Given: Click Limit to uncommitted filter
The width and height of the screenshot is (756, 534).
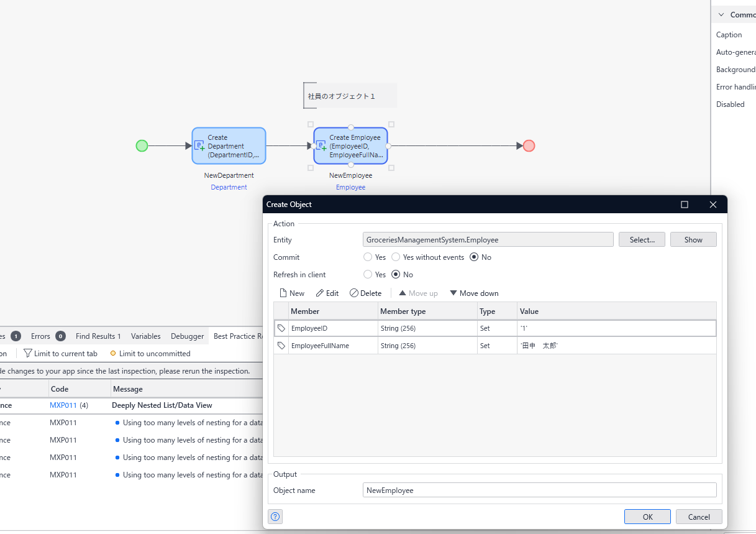Looking at the screenshot, I should coord(150,354).
